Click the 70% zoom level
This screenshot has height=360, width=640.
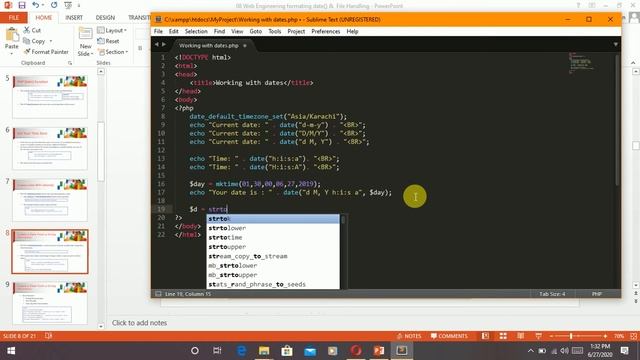(619, 336)
